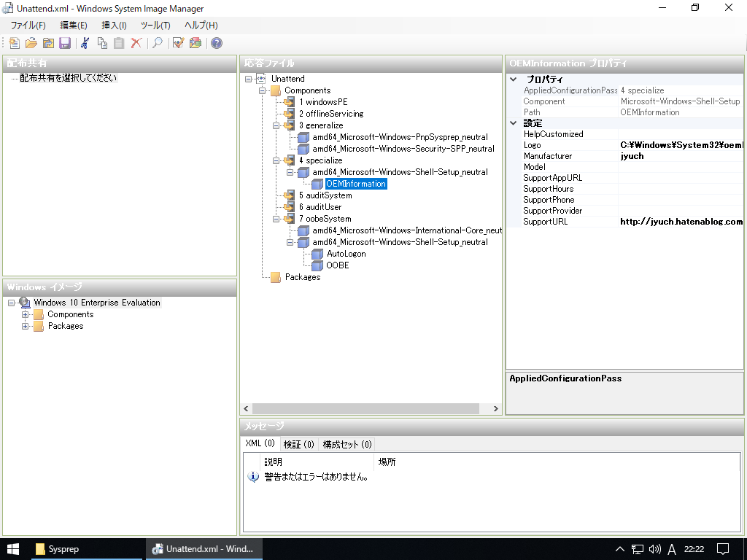
Task: Select 5 auditSystem pass
Action: (325, 195)
